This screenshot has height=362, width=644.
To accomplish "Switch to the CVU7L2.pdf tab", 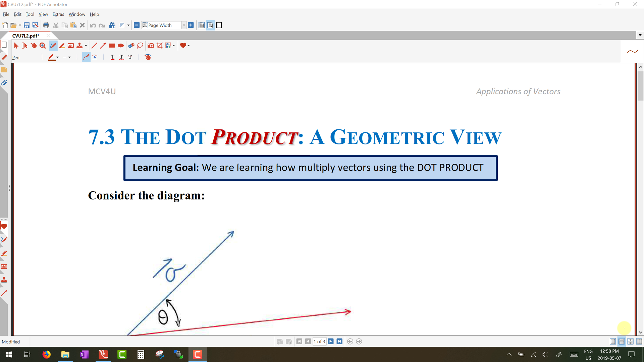I will (26, 36).
